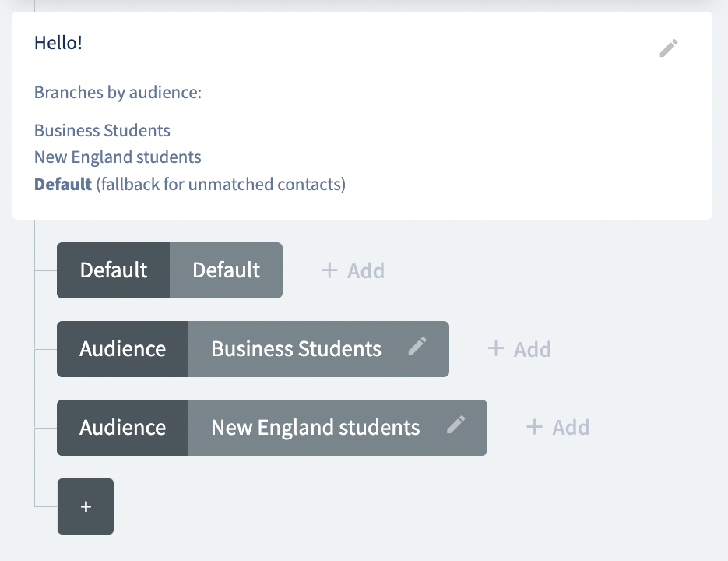
Task: Click Audience label of Business Students branch
Action: pyautogui.click(x=122, y=349)
